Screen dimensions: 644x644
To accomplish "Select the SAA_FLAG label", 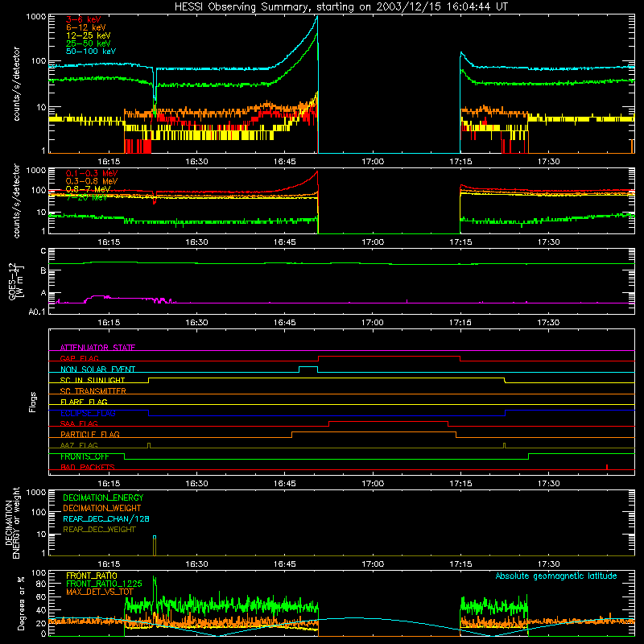I will [x=79, y=423].
